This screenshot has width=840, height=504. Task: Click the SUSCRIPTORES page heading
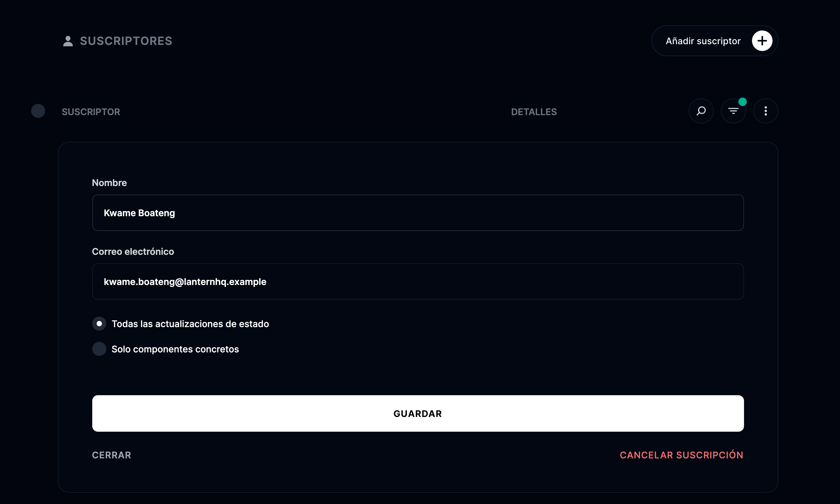click(126, 41)
